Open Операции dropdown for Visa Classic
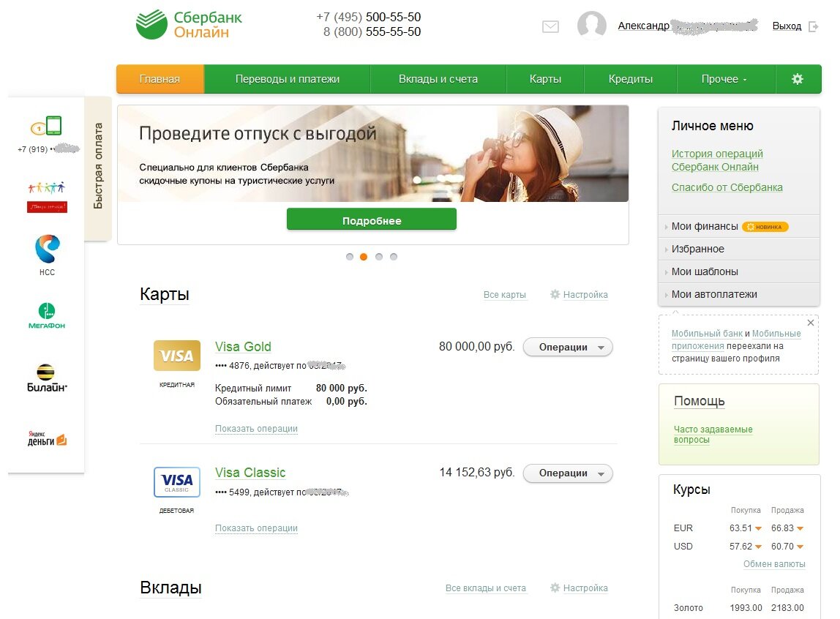The width and height of the screenshot is (840, 619). tap(568, 473)
